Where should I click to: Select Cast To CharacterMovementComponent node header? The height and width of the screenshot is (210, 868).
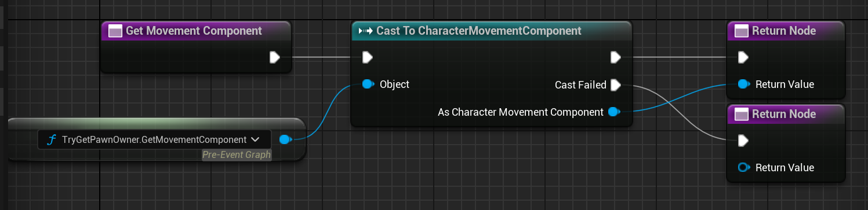point(491,31)
